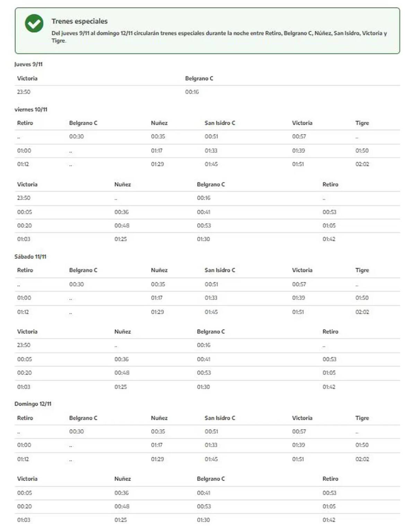Click the 23:50 Victoria time under Jueves
This screenshot has width=416, height=532.
24,92
